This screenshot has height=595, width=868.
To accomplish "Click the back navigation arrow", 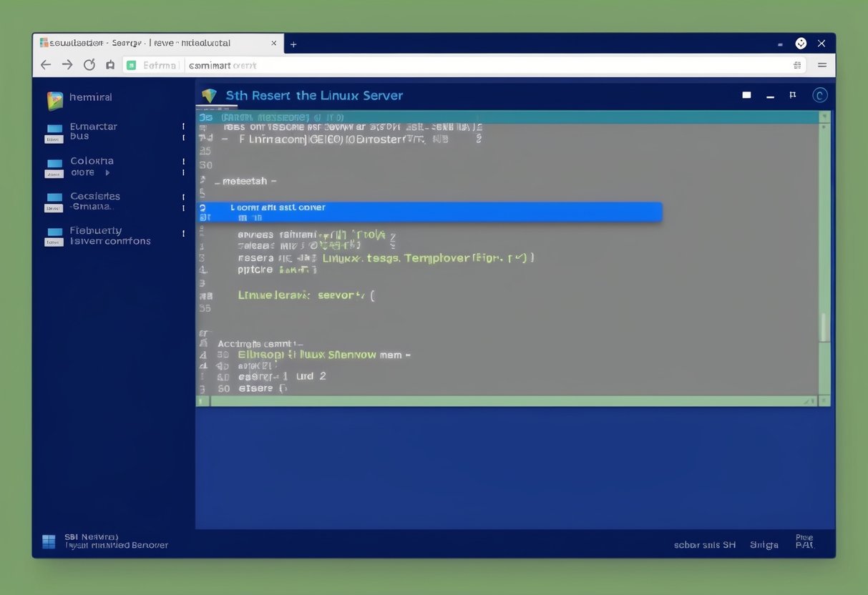I will click(x=46, y=64).
